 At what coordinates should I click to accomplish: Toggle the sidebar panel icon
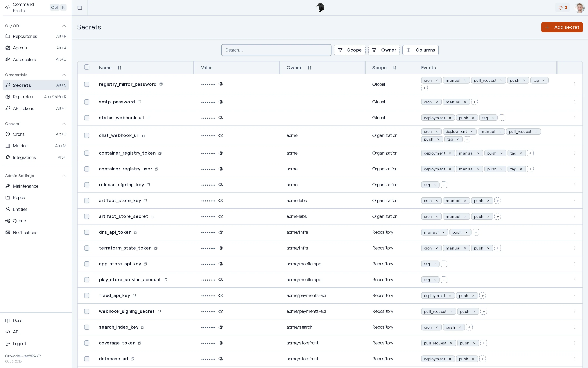pyautogui.click(x=80, y=8)
